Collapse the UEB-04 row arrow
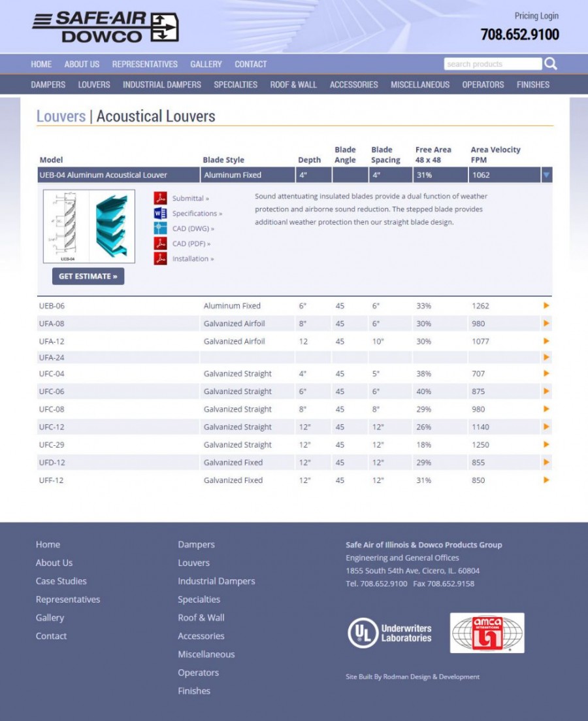This screenshot has width=588, height=721. (546, 175)
